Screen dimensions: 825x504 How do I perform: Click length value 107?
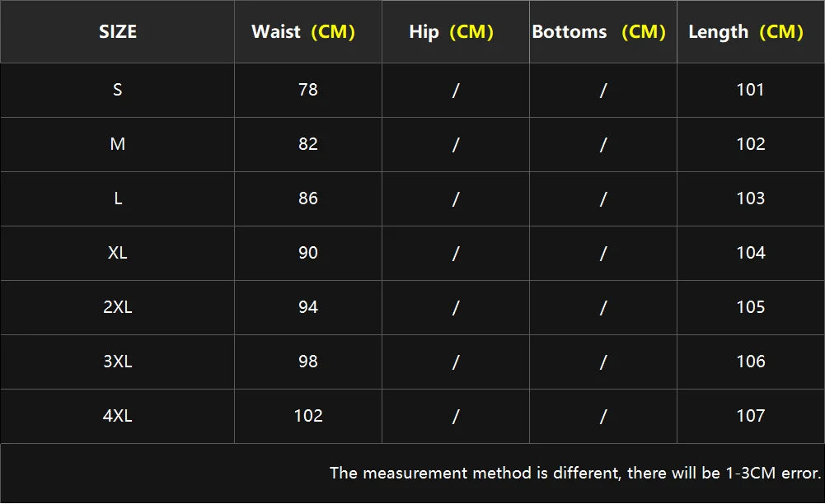(x=751, y=416)
